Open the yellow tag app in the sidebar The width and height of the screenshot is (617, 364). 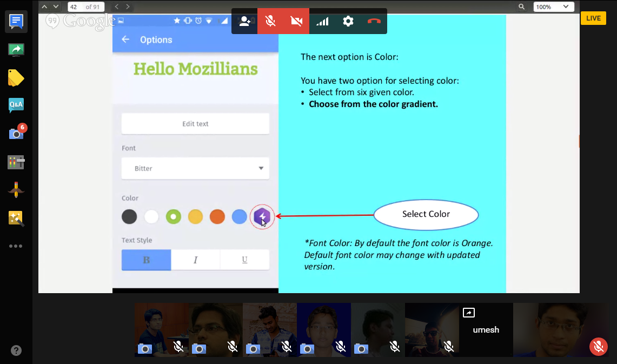16,77
